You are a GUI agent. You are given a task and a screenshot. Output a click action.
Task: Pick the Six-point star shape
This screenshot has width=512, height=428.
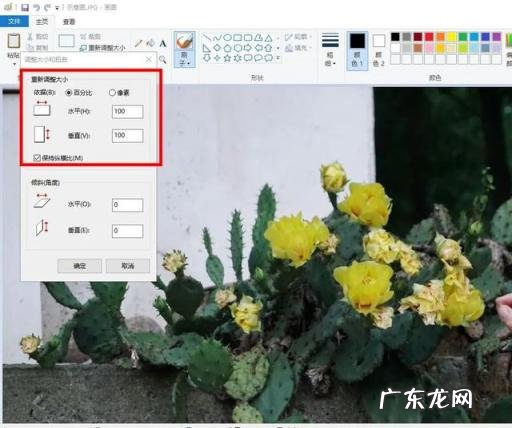click(x=238, y=58)
